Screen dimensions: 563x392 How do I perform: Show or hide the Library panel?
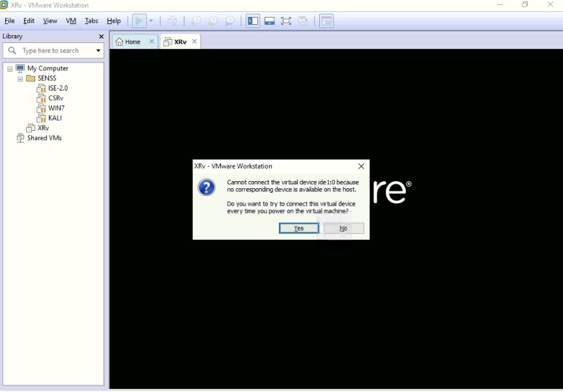[x=253, y=20]
